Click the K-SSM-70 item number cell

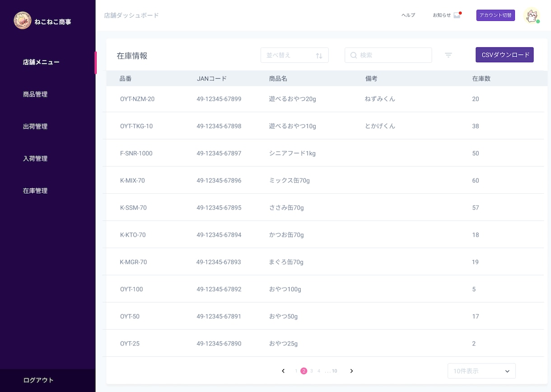(133, 208)
